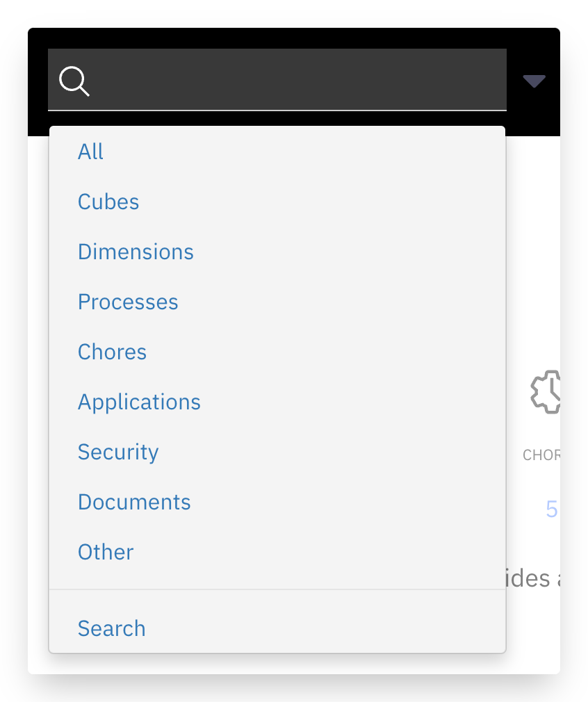
Task: Choose the Applications filter option
Action: [x=139, y=402]
